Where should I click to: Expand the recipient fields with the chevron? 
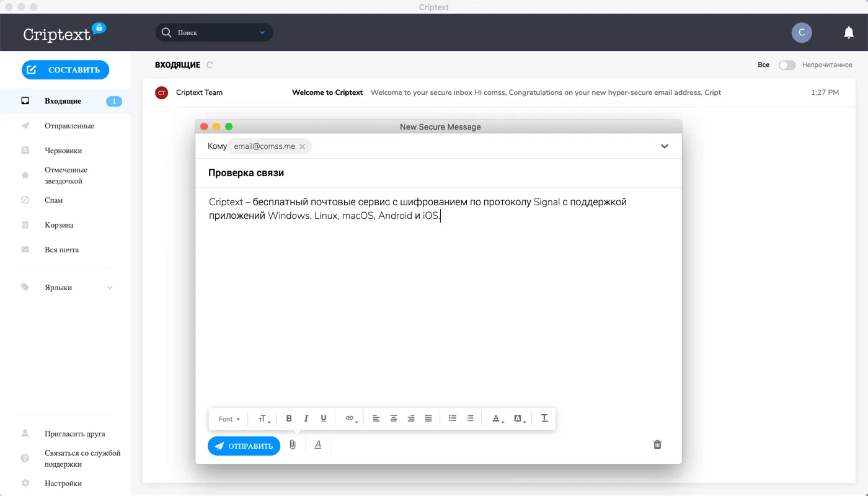(x=665, y=146)
